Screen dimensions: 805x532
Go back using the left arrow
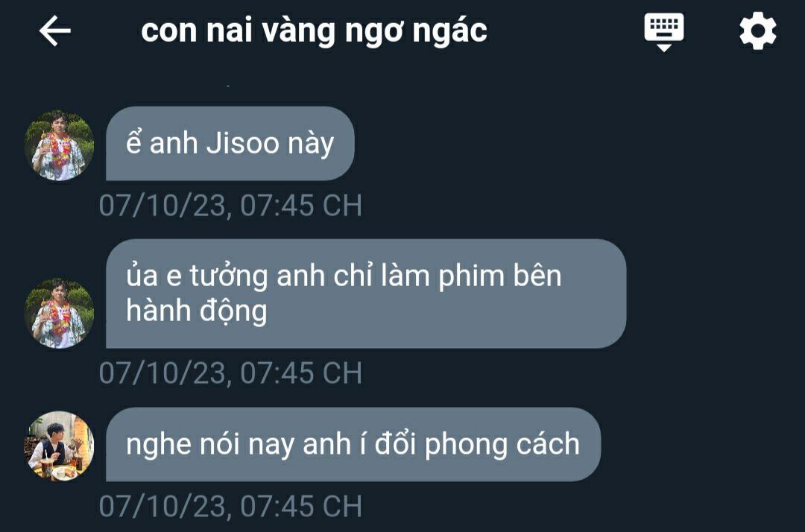tap(55, 31)
